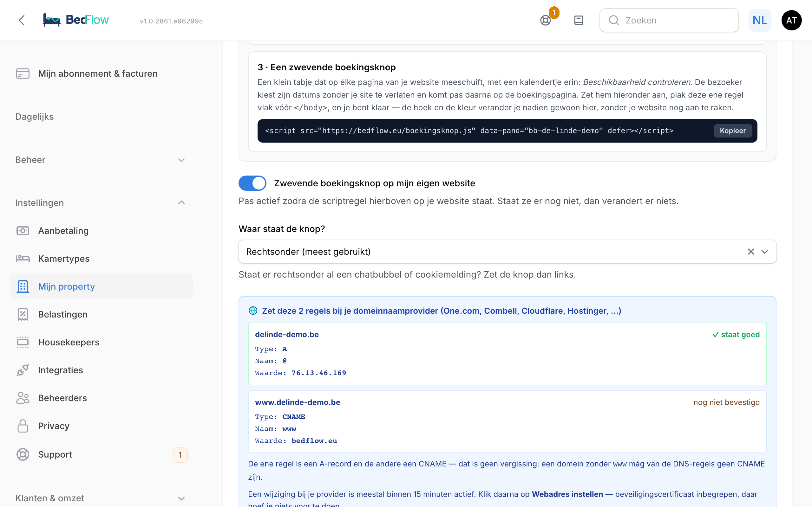Screen dimensions: 812x507
Task: Open the knop position dropdown arrow
Action: 765,252
